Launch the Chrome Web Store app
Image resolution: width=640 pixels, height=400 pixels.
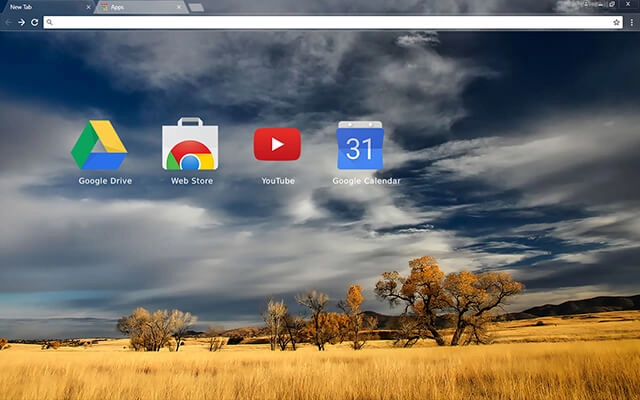click(190, 144)
